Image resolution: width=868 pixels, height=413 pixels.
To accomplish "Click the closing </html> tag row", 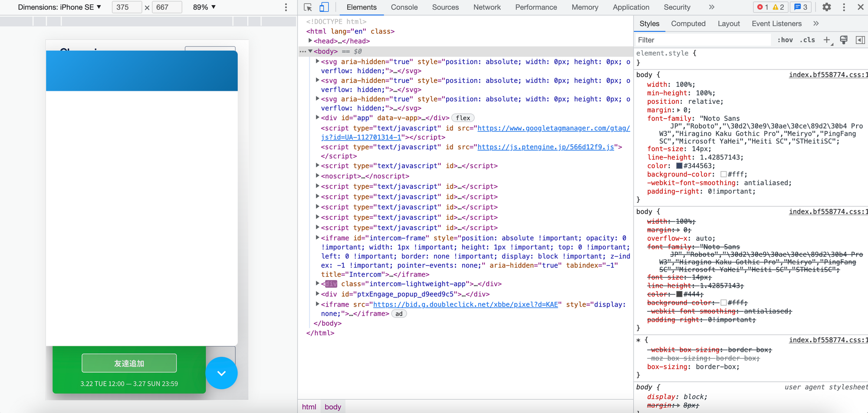I will coord(320,333).
